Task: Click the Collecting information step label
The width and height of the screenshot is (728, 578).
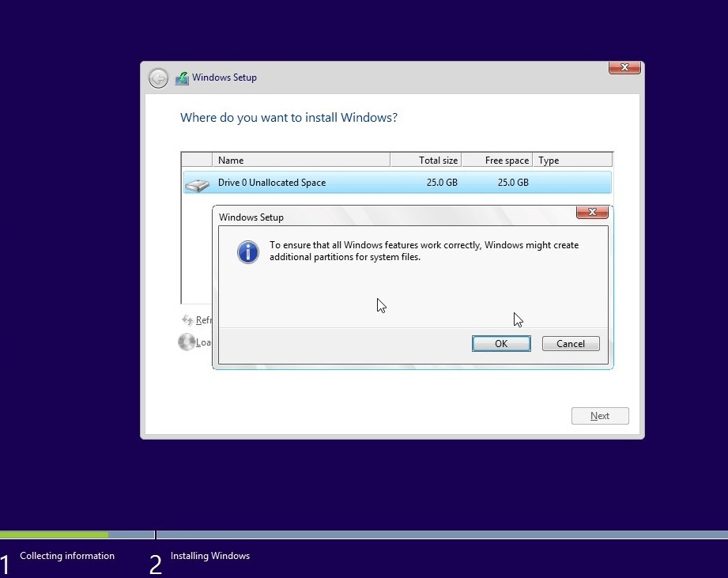Action: tap(67, 556)
